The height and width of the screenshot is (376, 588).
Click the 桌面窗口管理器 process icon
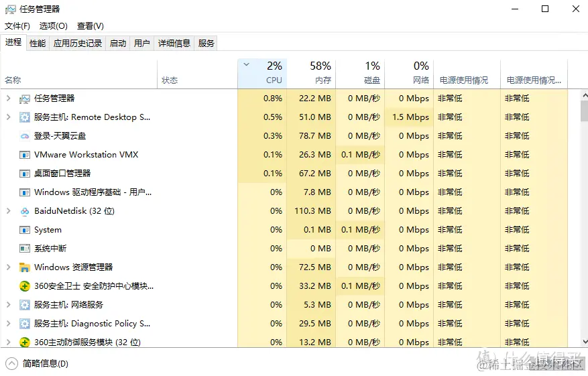25,174
